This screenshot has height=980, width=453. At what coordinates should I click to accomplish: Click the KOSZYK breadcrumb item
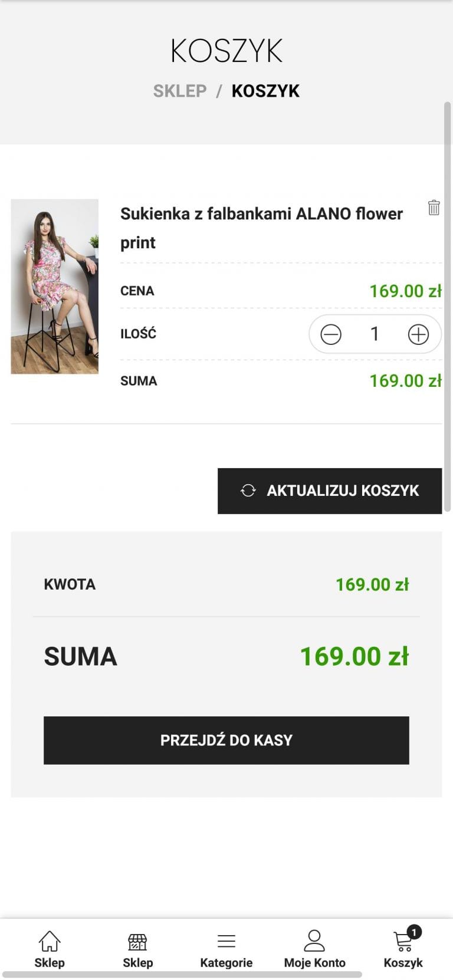(x=265, y=91)
